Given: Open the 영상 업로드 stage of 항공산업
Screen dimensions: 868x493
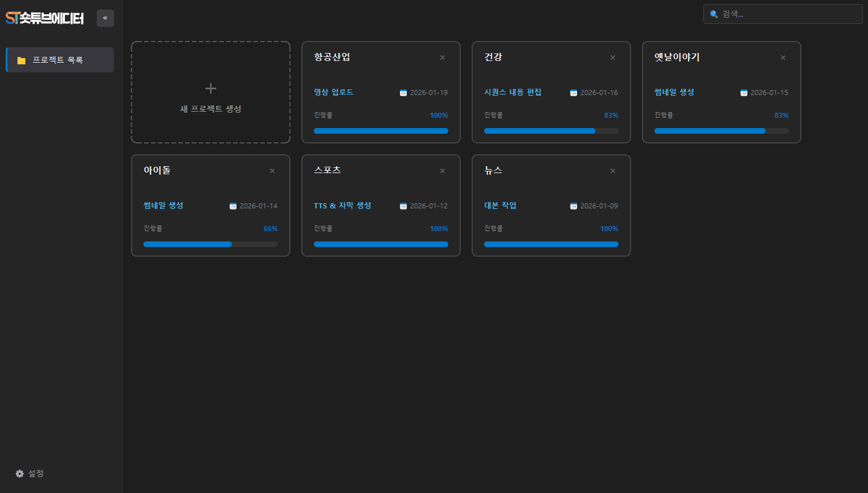Looking at the screenshot, I should (333, 92).
